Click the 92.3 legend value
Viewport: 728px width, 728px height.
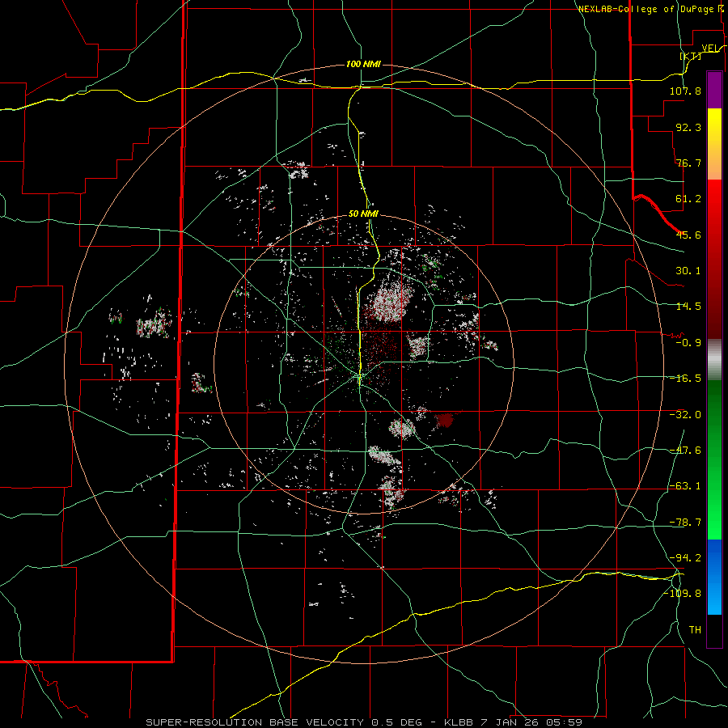[688, 127]
